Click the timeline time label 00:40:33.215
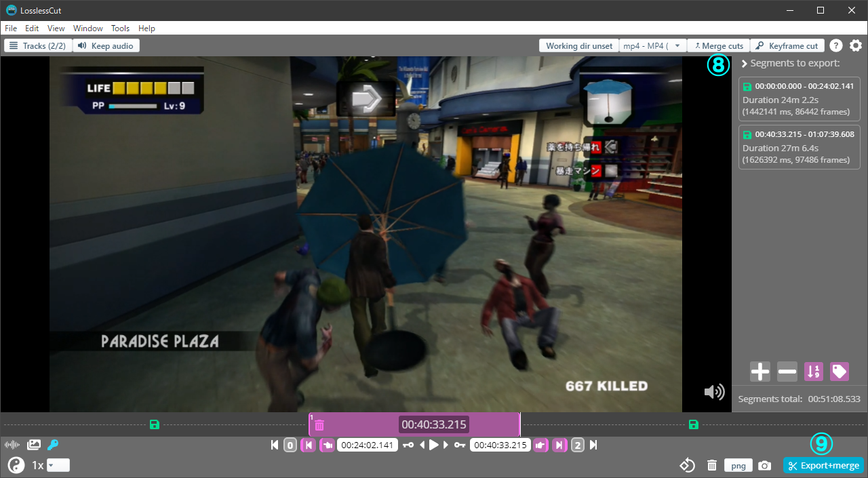 click(434, 424)
